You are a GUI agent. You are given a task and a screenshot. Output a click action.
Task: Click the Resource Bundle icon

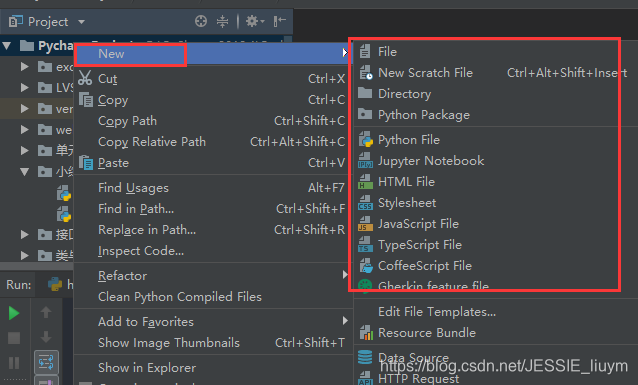(366, 332)
